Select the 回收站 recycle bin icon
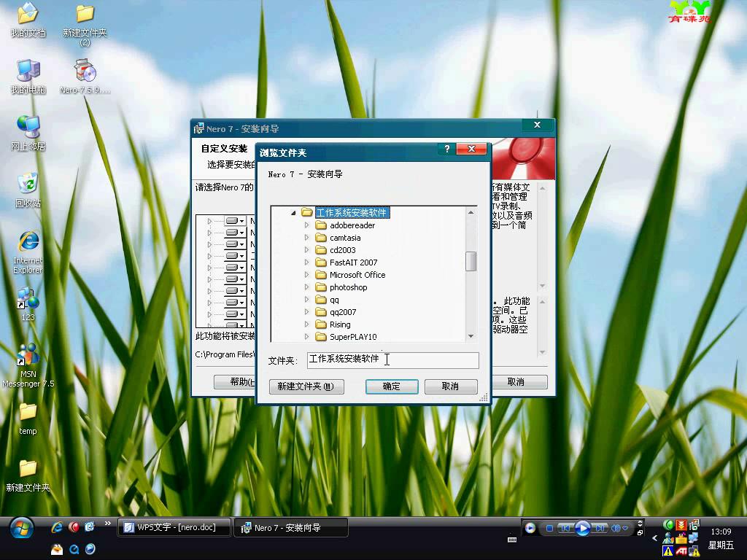The height and width of the screenshot is (560, 747). pos(28,190)
